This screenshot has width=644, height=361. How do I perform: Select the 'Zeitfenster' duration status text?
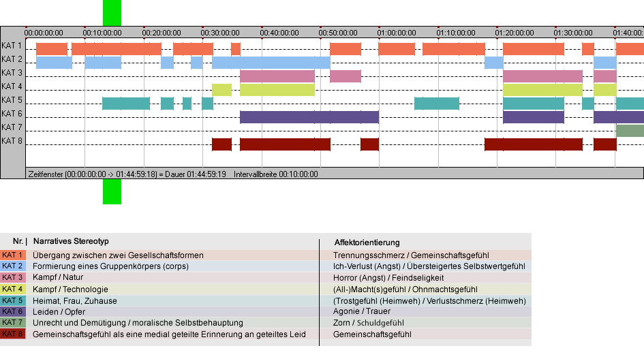point(127,174)
